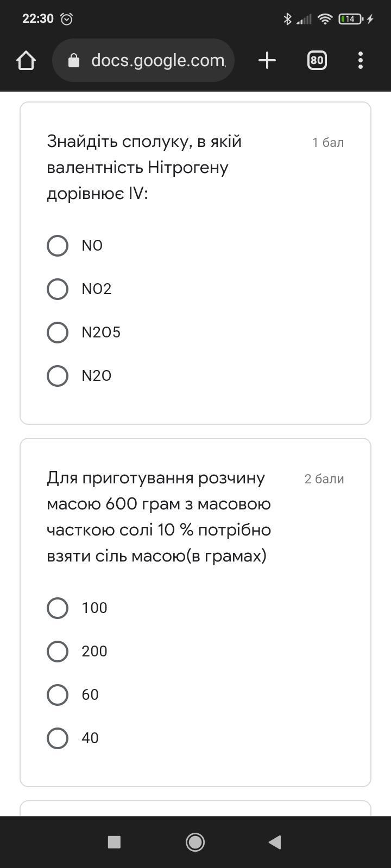The width and height of the screenshot is (391, 868).
Task: Tap the browser home icon
Action: pos(26,60)
